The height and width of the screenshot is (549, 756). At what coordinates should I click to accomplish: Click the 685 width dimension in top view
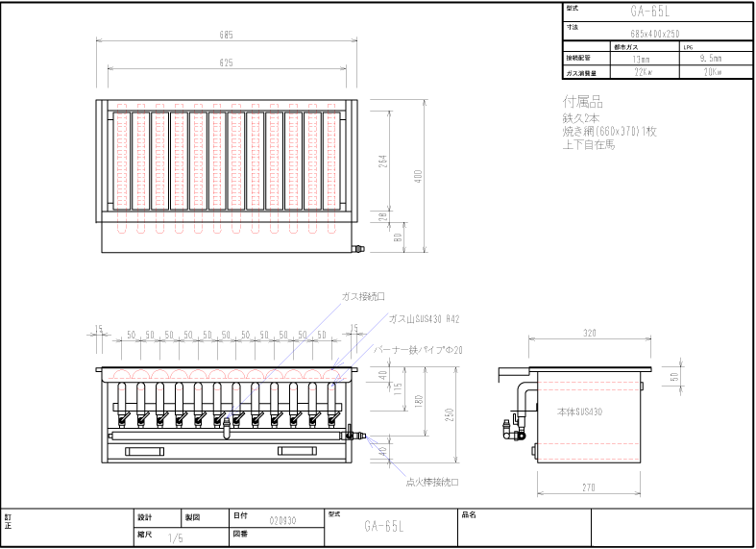click(227, 35)
